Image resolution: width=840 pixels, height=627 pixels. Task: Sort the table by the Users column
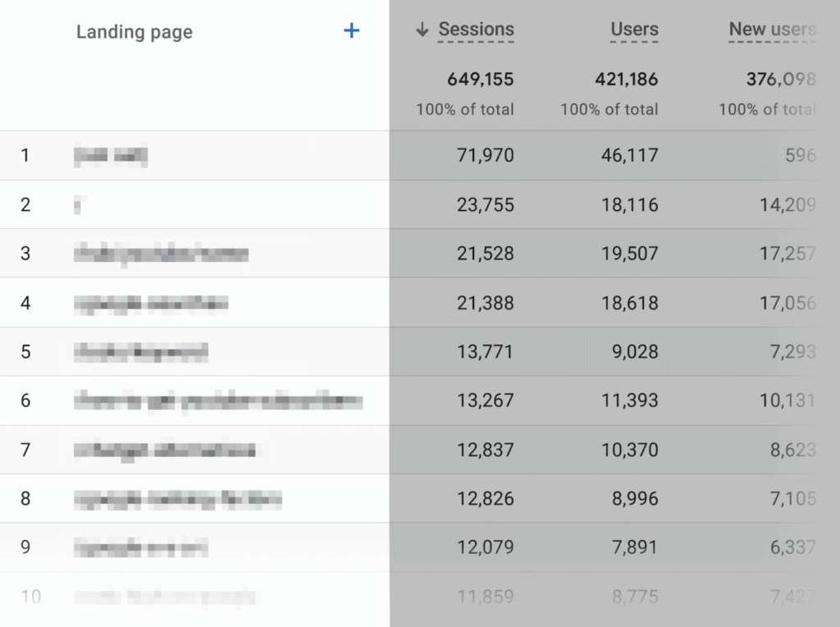point(633,29)
